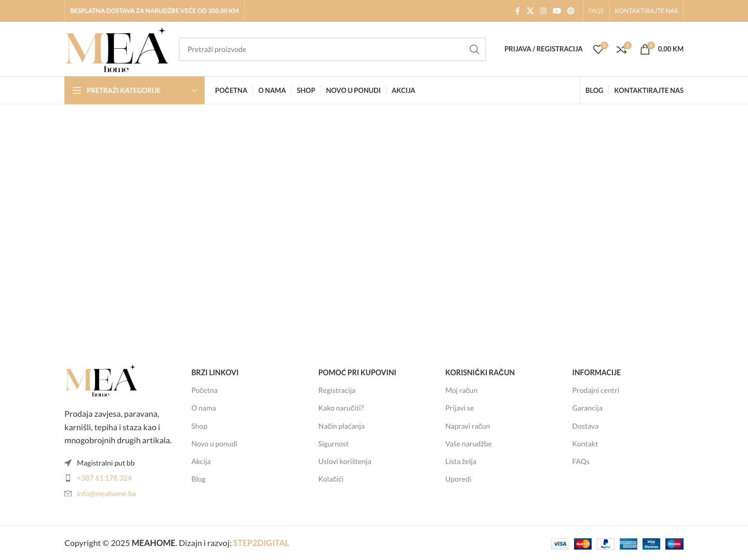
Task: Open footer link Uporedi
Action: (458, 479)
